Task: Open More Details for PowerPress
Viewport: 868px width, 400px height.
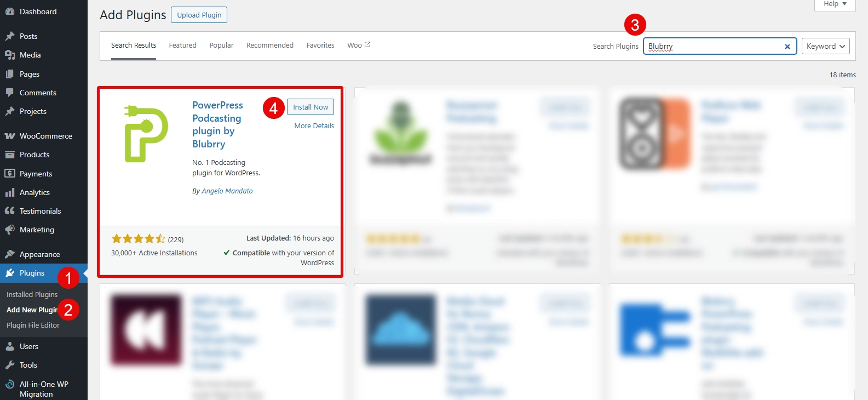Action: tap(314, 125)
